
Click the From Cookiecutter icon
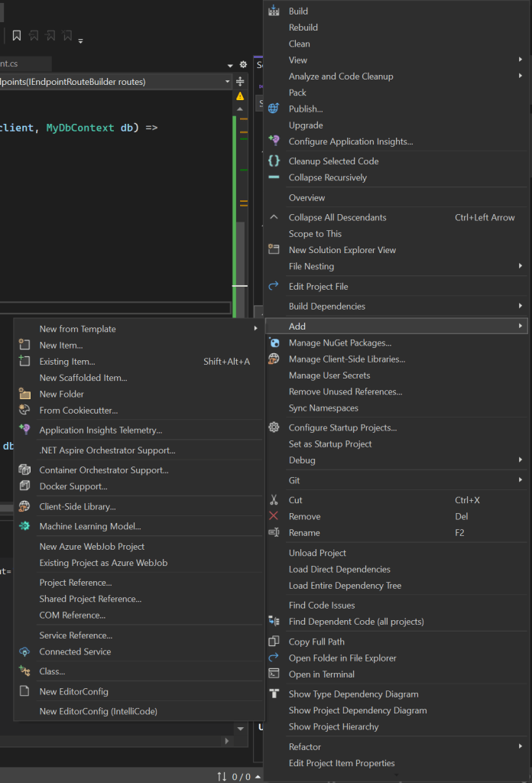pos(24,410)
